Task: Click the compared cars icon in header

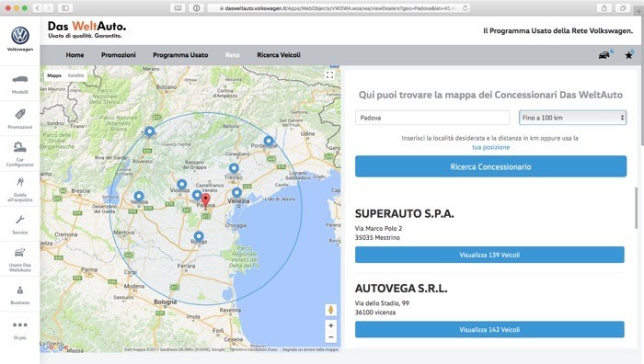Action: point(604,55)
